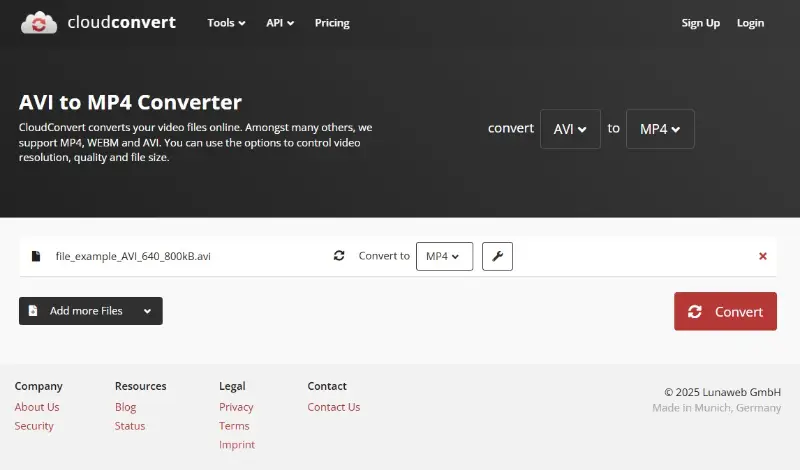Click the add-file icon in Add more Files

click(x=33, y=311)
